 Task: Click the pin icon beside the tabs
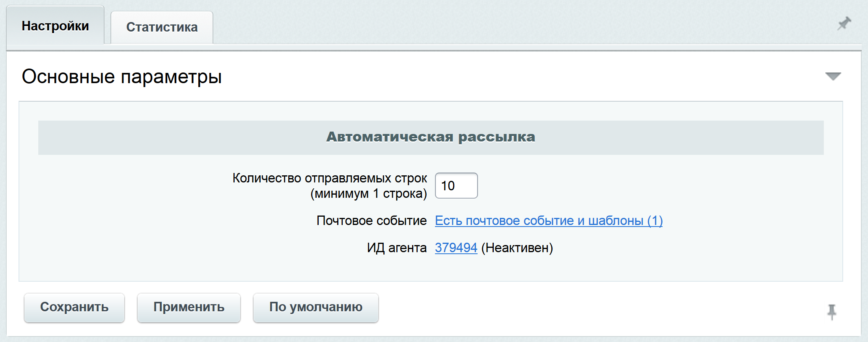(844, 24)
